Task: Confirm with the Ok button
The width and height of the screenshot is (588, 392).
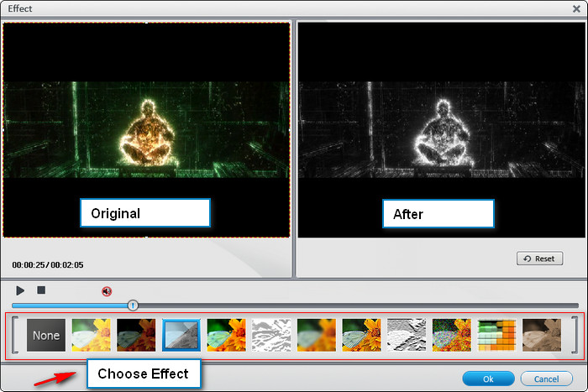Action: click(x=488, y=379)
